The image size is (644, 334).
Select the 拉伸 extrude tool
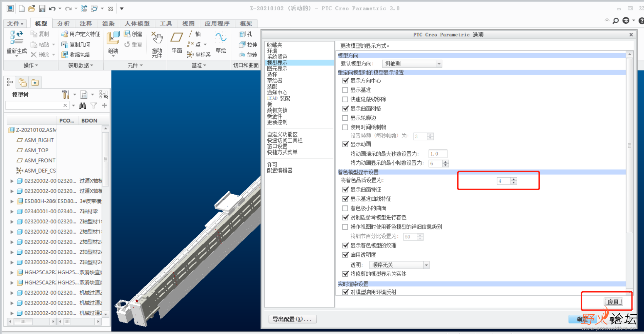point(248,44)
